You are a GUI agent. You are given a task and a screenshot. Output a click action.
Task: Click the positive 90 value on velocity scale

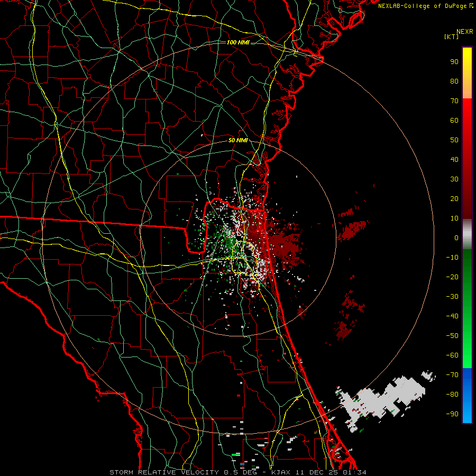point(454,62)
